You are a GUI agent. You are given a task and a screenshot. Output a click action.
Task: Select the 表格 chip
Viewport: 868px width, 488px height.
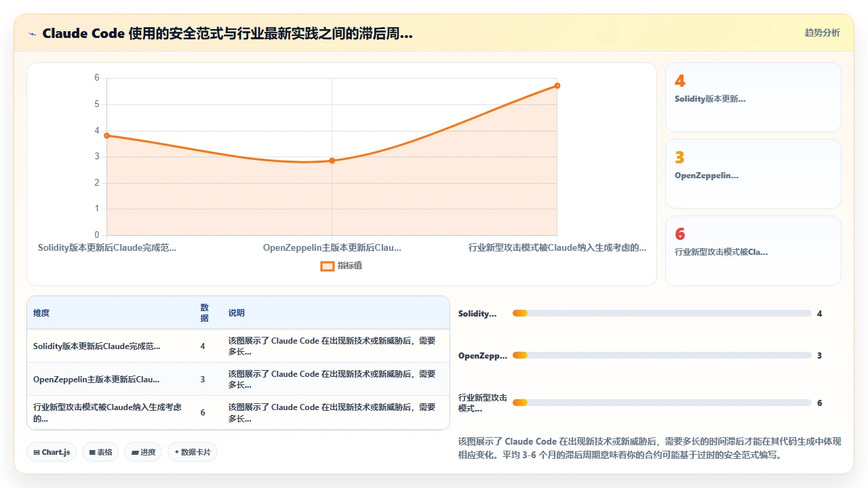pos(100,452)
